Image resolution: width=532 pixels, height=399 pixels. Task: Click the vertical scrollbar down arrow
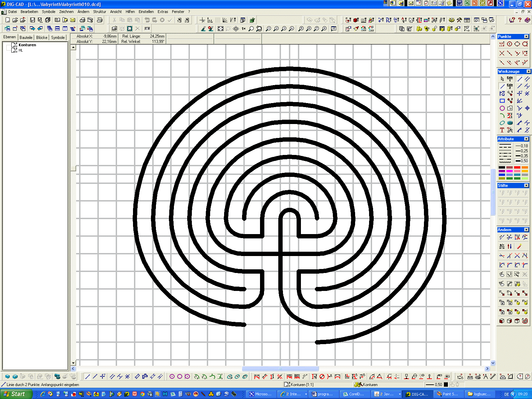coord(493,363)
